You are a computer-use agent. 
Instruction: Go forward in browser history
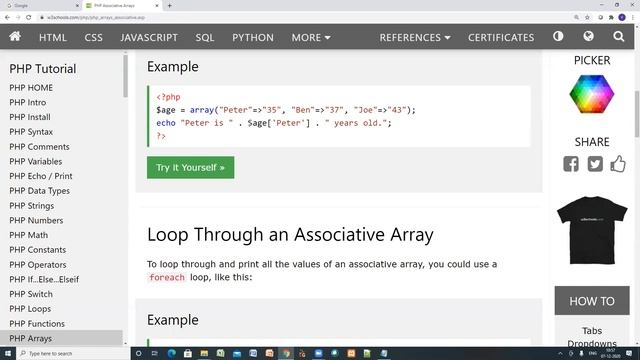(18, 17)
